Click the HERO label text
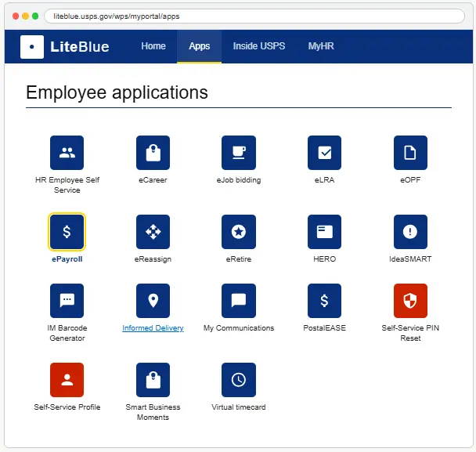Viewport: 476px width, 452px height. pyautogui.click(x=324, y=259)
